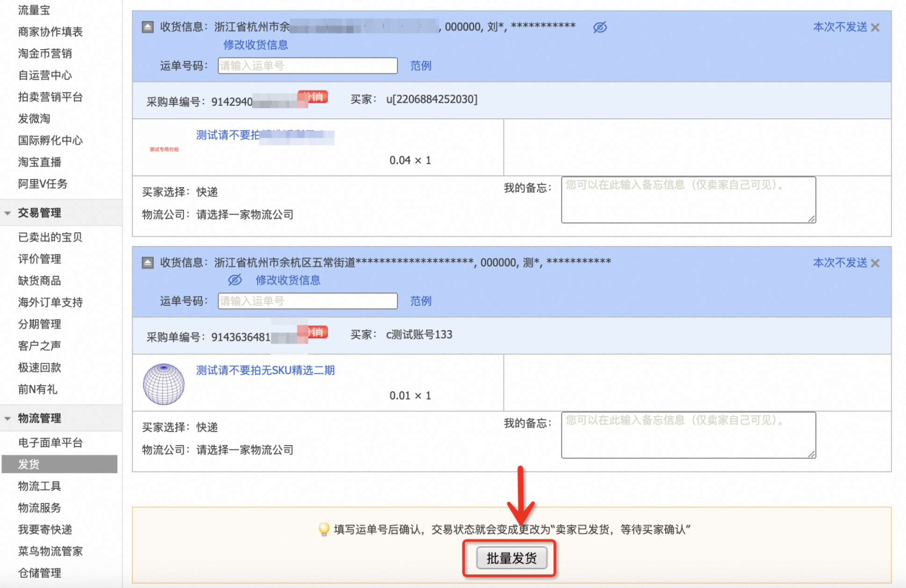Click buyer name u[2206884252030]
This screenshot has width=906, height=588.
(x=431, y=99)
